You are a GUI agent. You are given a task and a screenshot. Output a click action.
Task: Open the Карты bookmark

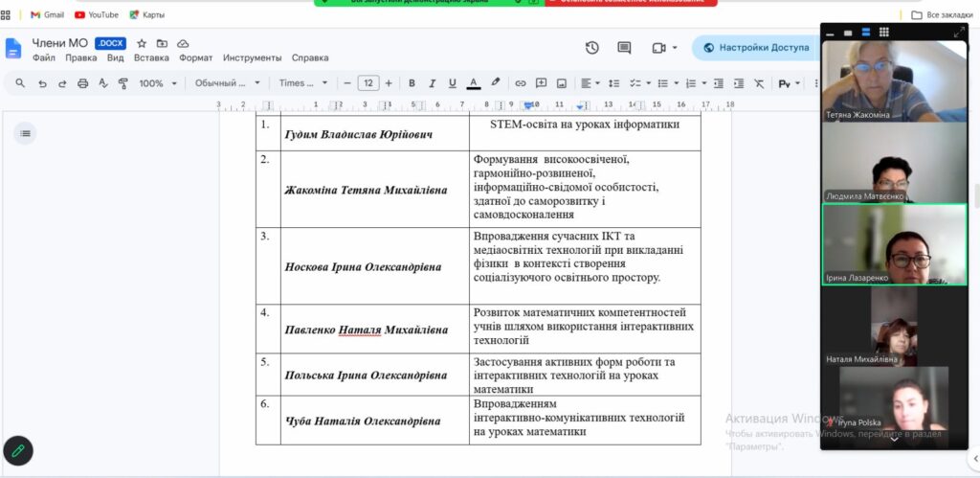pyautogui.click(x=147, y=14)
